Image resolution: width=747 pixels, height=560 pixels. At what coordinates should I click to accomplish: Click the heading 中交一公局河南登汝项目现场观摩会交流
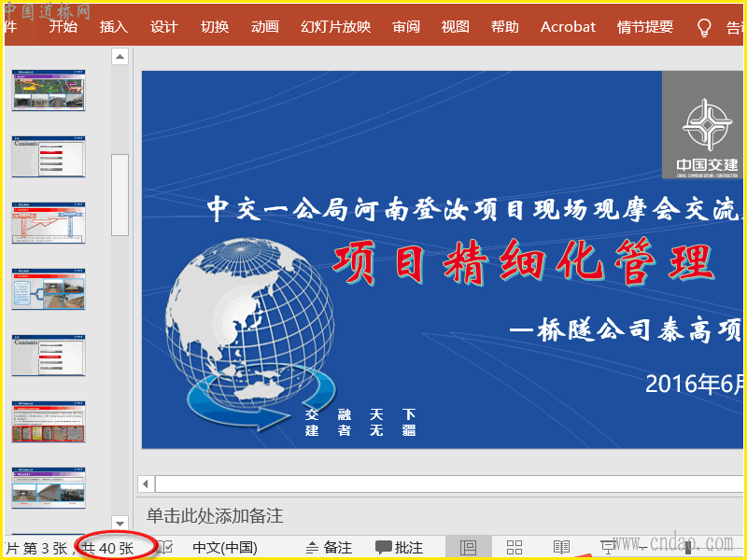[x=474, y=208]
